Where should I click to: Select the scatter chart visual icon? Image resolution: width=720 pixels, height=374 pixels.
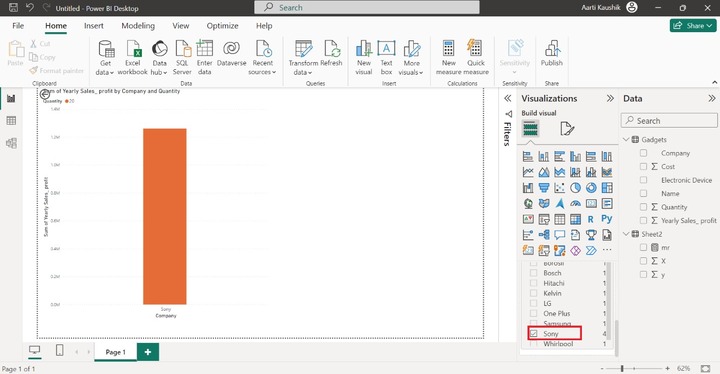(x=559, y=188)
